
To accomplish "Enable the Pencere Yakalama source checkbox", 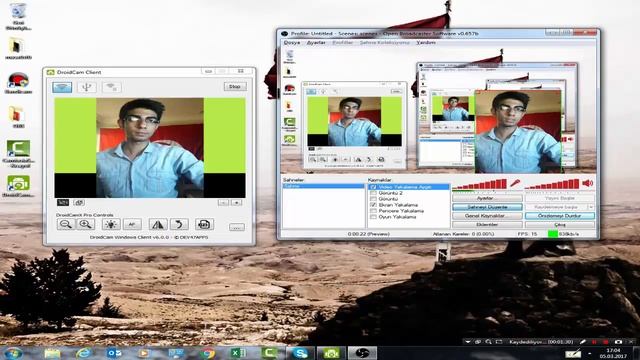I will [x=373, y=211].
